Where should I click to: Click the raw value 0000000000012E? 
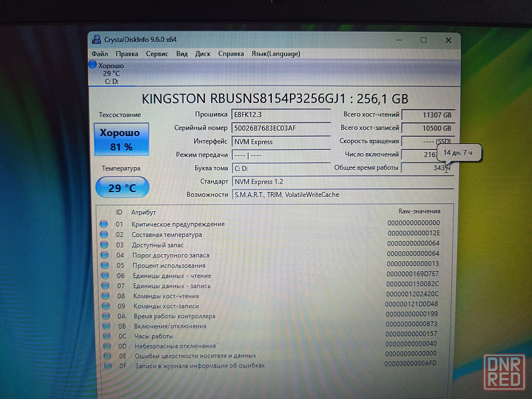414,233
